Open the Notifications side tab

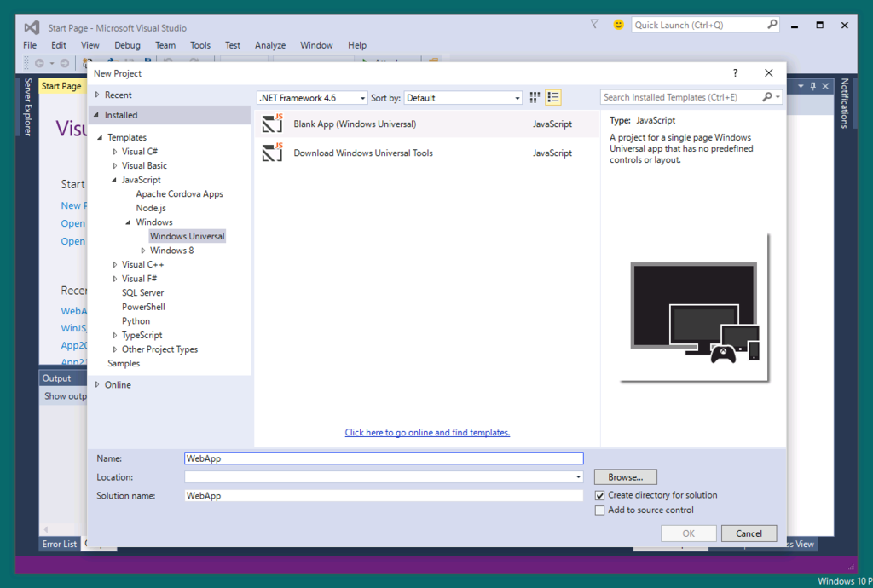[x=845, y=103]
